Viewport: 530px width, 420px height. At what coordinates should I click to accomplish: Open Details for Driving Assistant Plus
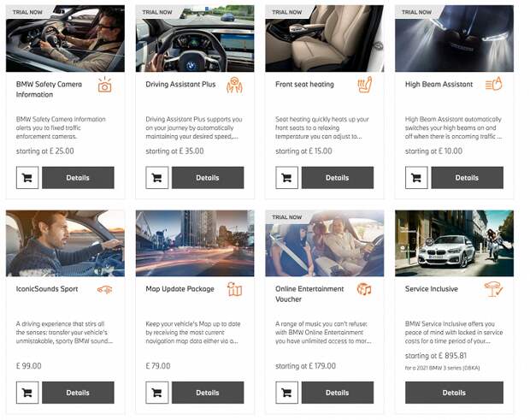[x=208, y=178]
